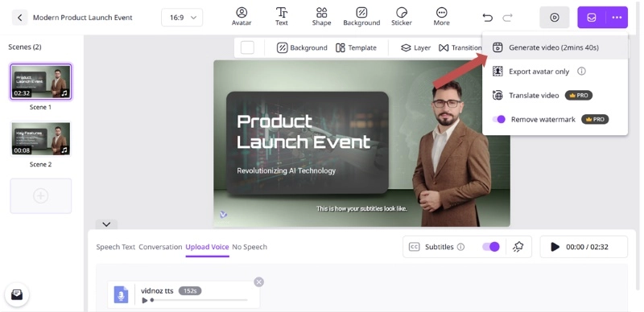Select the Scene 2 thumbnail
The image size is (644, 312).
[x=41, y=139]
